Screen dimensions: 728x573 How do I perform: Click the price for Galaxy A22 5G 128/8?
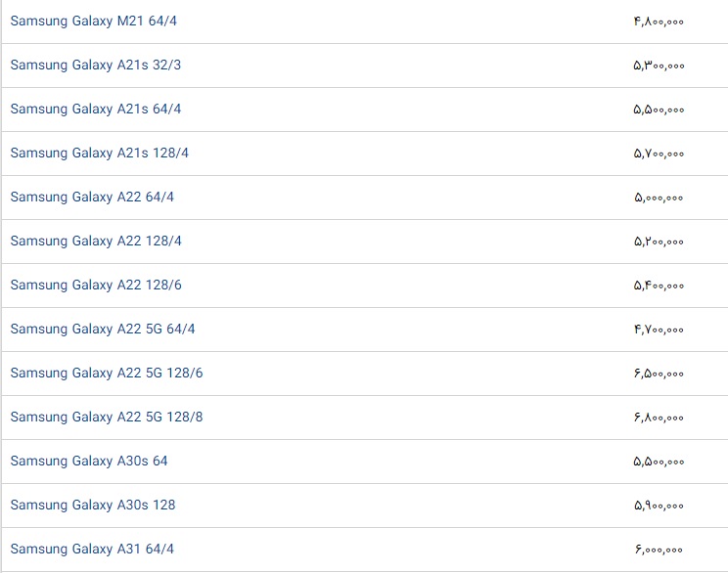pyautogui.click(x=659, y=418)
